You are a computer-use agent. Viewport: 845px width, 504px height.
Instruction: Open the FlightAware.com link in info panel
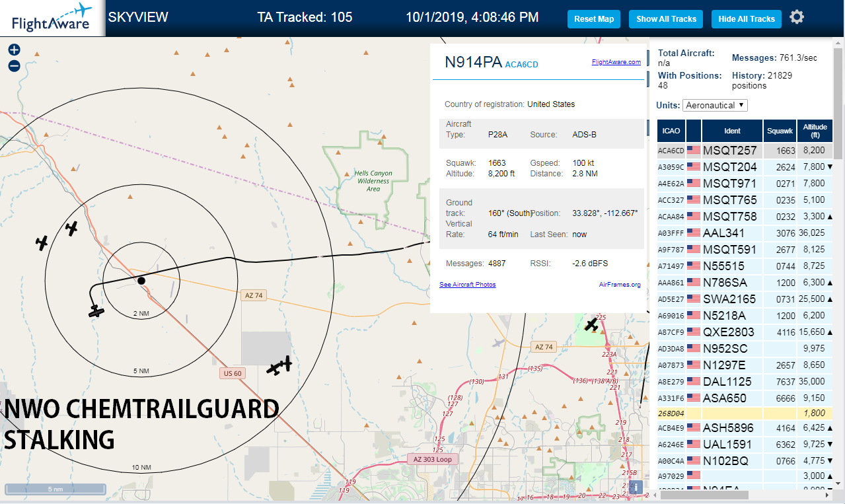click(616, 62)
